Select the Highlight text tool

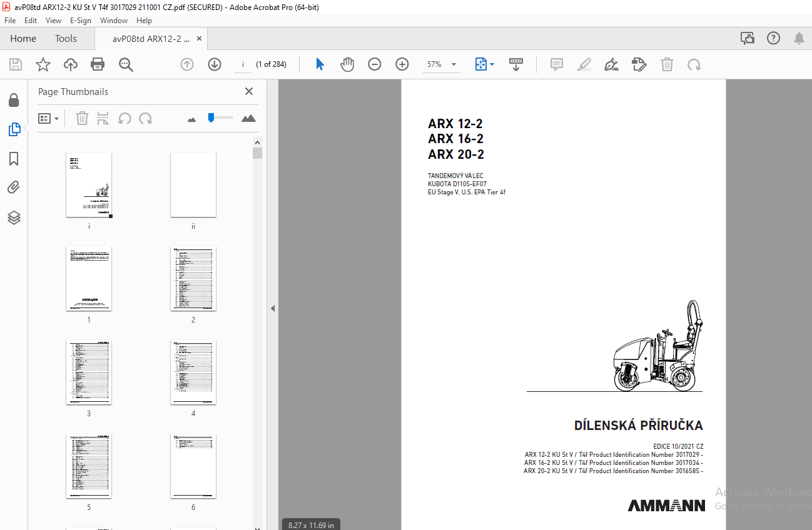[584, 64]
